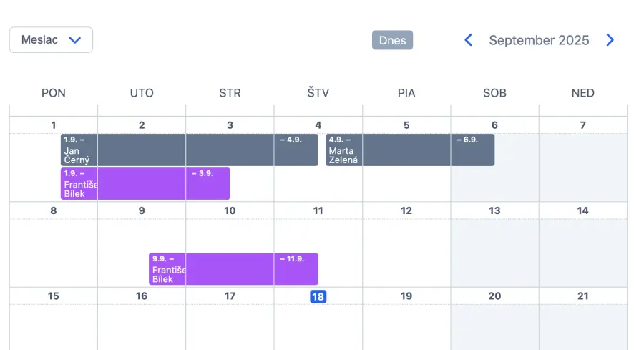Click the PON weekday header
Image resolution: width=644 pixels, height=350 pixels.
54,93
